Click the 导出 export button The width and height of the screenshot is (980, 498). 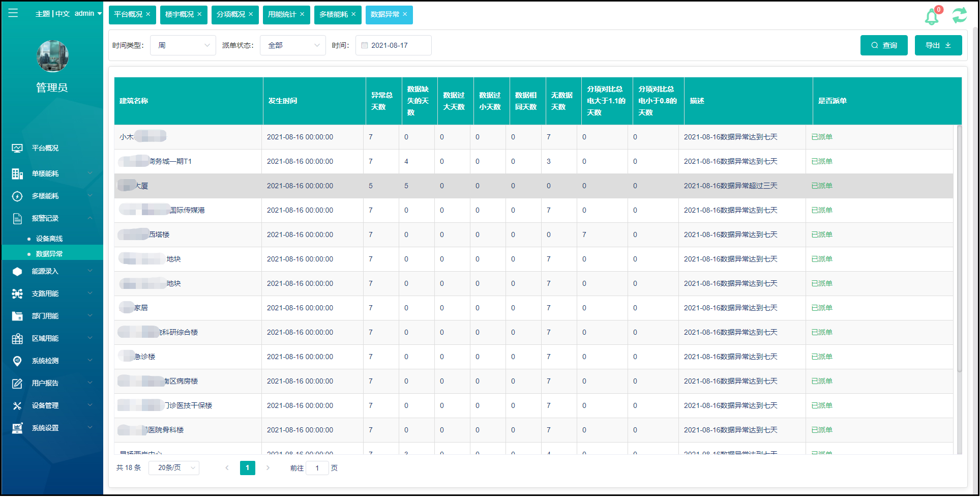938,45
